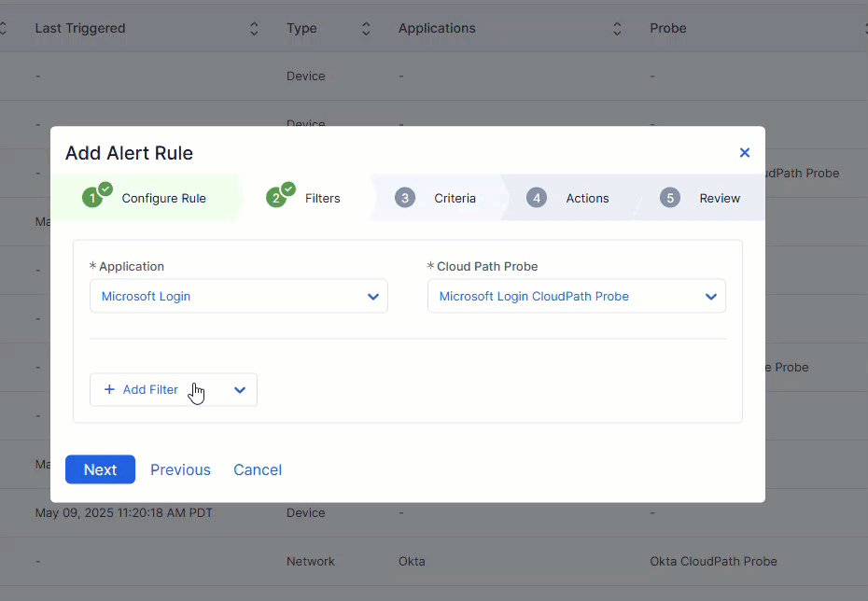The width and height of the screenshot is (868, 601).
Task: Cancel the alert rule wizard
Action: tap(258, 469)
